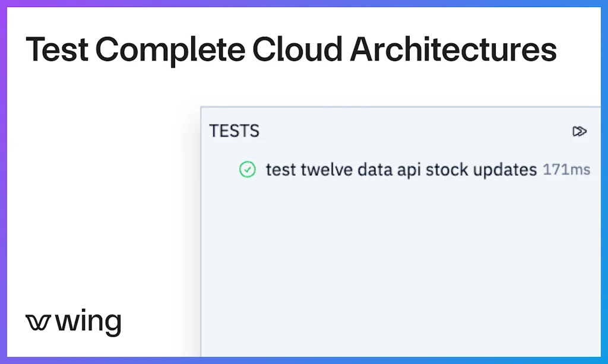The height and width of the screenshot is (364, 608).
Task: Run all tests with the fast-forward icon
Action: click(x=579, y=131)
